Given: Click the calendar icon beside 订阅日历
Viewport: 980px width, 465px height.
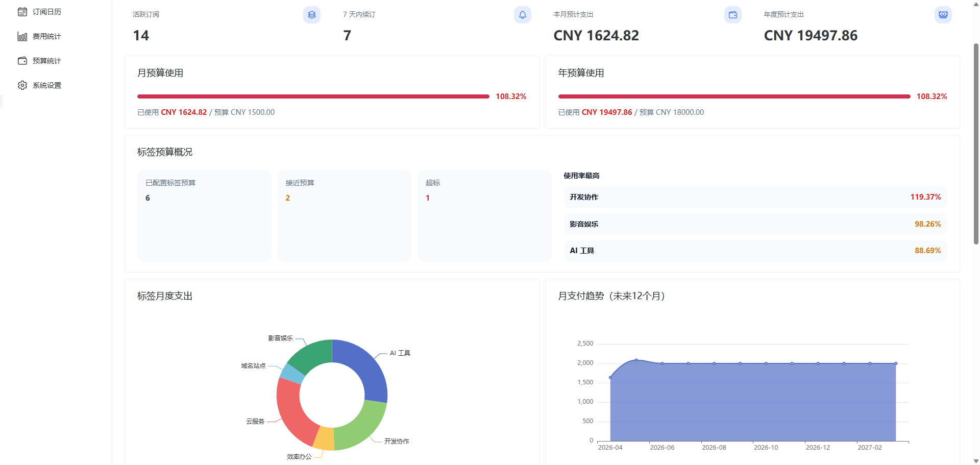Looking at the screenshot, I should click(x=22, y=12).
